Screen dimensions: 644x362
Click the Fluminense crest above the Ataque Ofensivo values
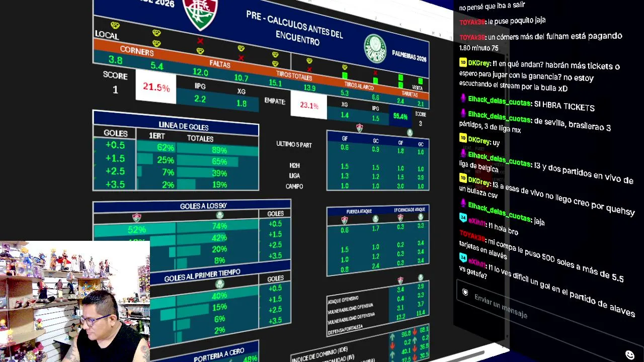(x=400, y=280)
